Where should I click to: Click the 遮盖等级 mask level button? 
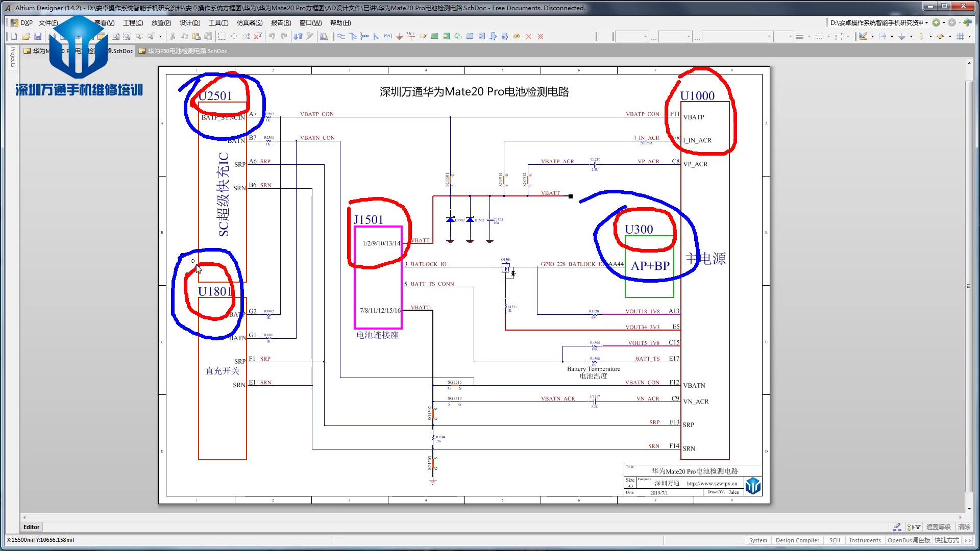tap(938, 527)
